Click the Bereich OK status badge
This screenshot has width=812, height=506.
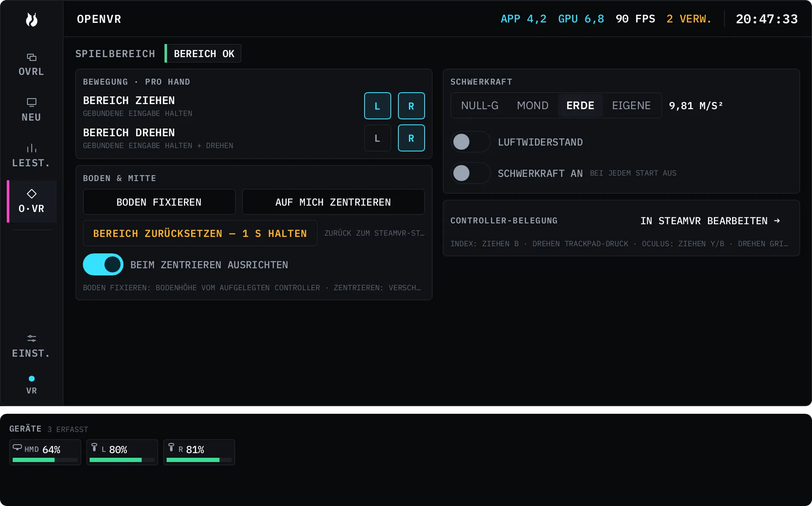[x=203, y=54]
